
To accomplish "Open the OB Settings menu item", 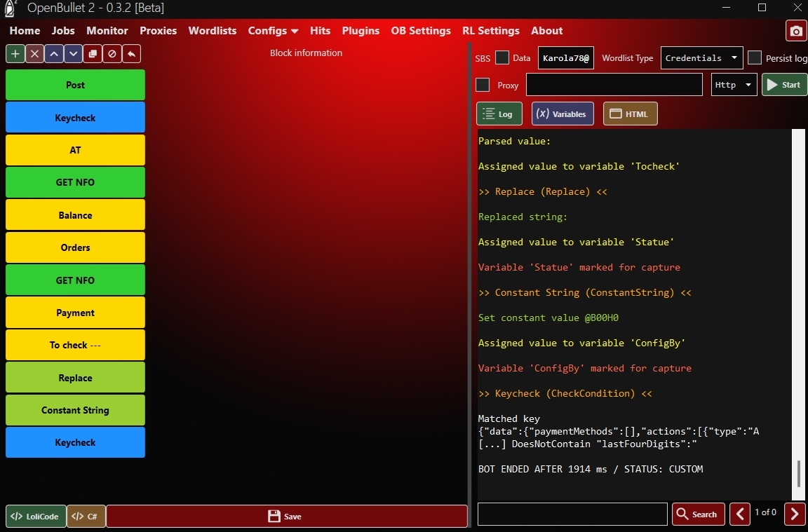I will pyautogui.click(x=421, y=31).
